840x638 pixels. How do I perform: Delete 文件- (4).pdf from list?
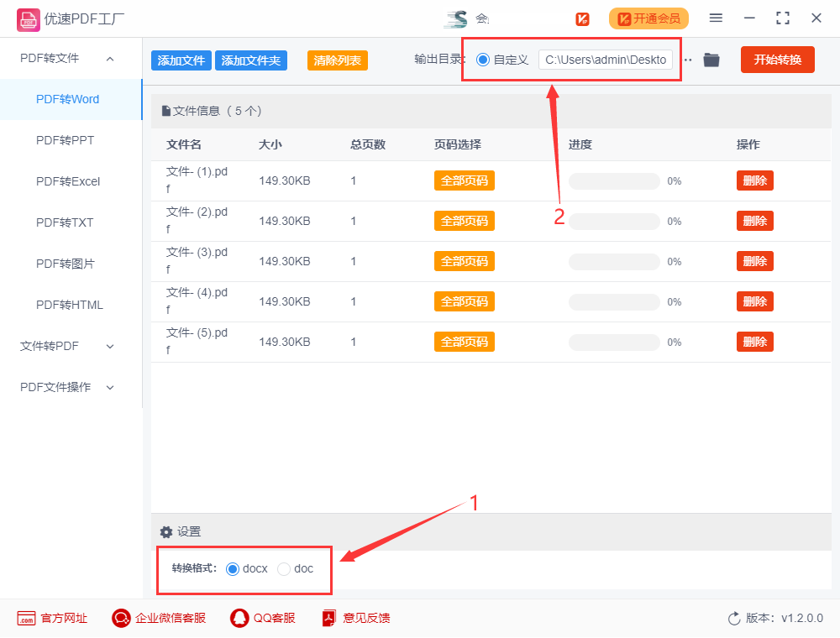(x=755, y=302)
